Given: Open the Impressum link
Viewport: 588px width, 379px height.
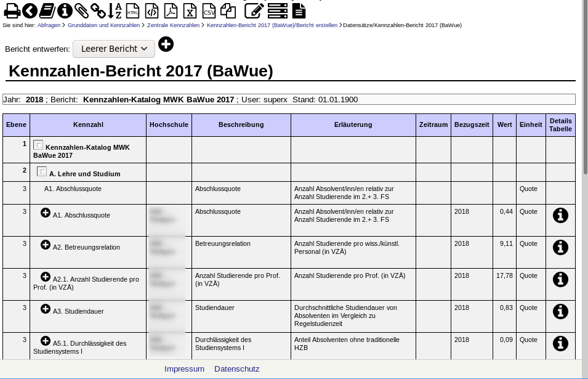Looking at the screenshot, I should tap(184, 369).
